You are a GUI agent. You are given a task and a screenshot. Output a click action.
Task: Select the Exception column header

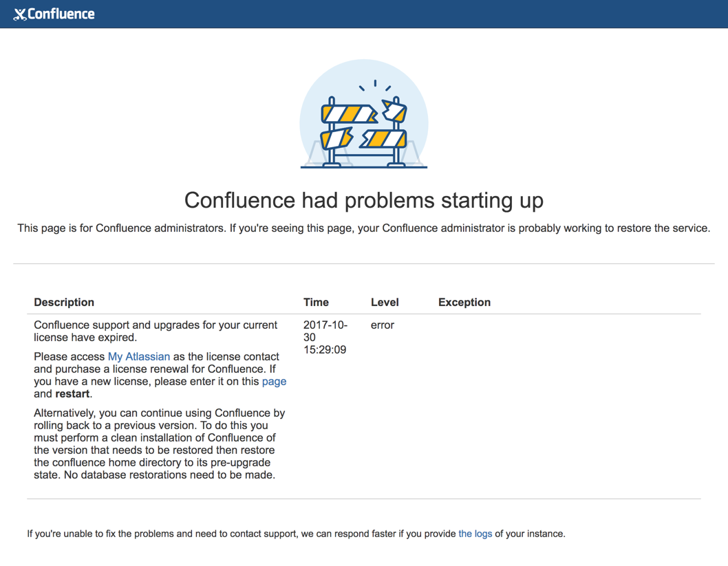pyautogui.click(x=464, y=302)
